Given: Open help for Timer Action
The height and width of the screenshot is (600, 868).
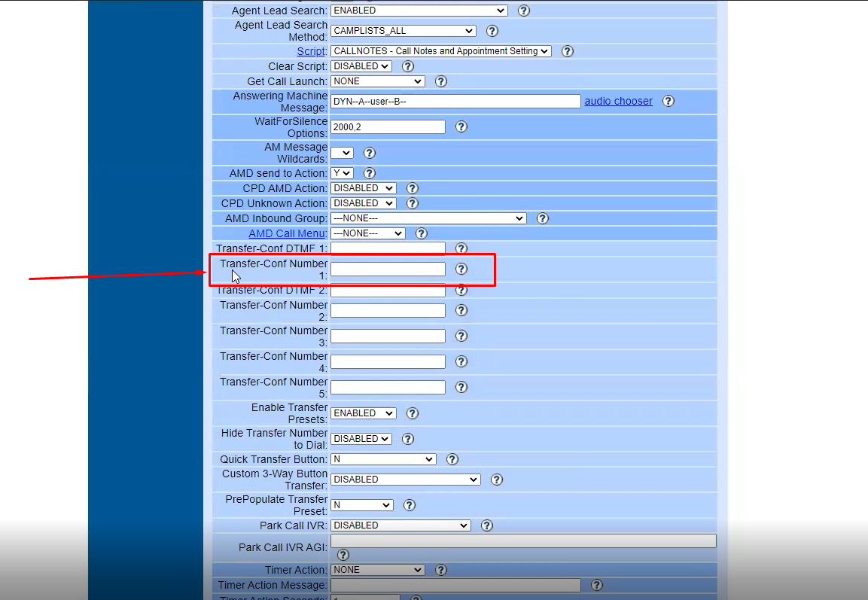Looking at the screenshot, I should 441,570.
